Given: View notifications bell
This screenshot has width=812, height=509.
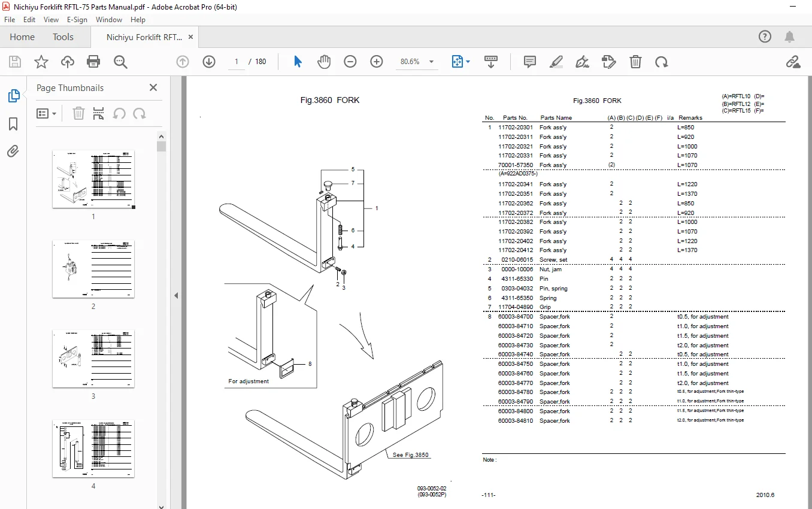Looking at the screenshot, I should [790, 37].
